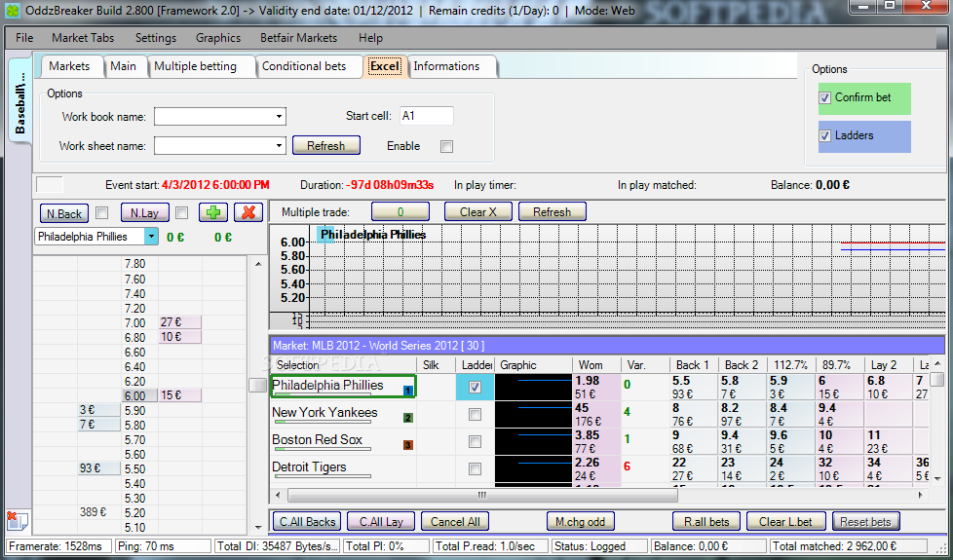Switch to the Main tab
Screen dimensions: 953x560
(x=124, y=66)
